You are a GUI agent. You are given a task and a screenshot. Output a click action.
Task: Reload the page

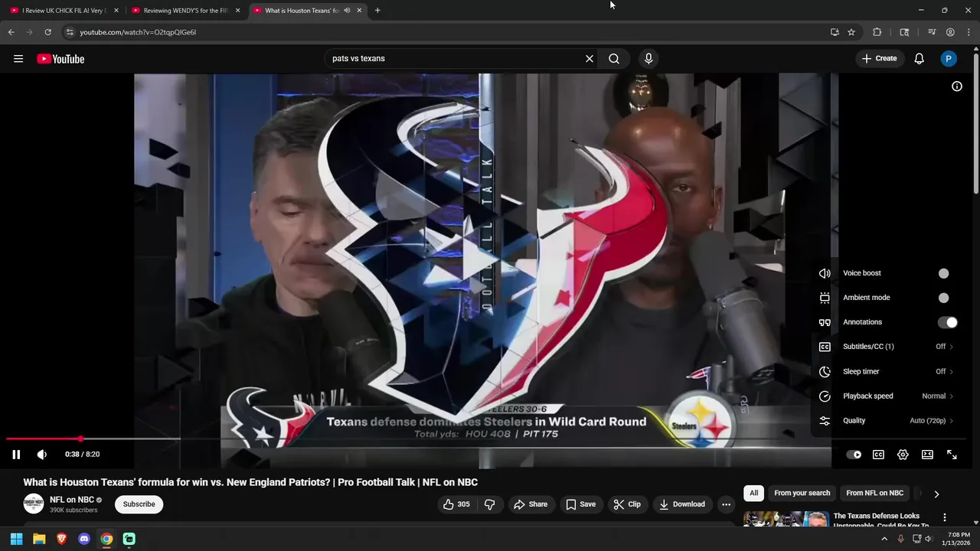47,32
